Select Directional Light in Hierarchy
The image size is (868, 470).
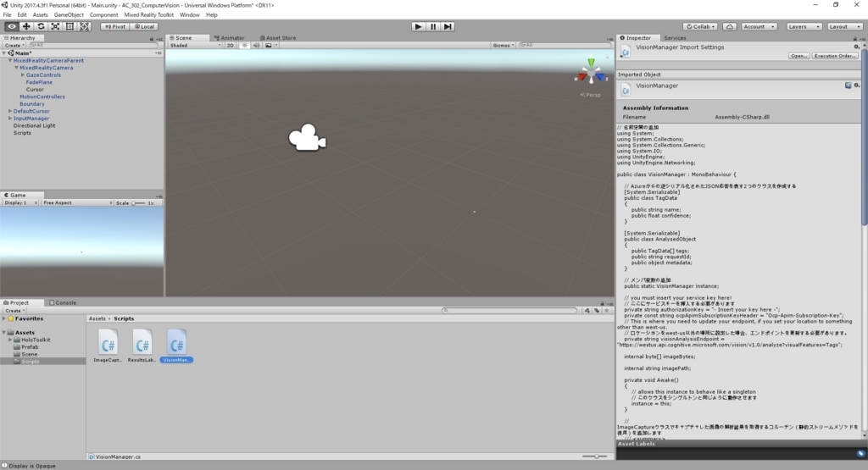pyautogui.click(x=34, y=125)
